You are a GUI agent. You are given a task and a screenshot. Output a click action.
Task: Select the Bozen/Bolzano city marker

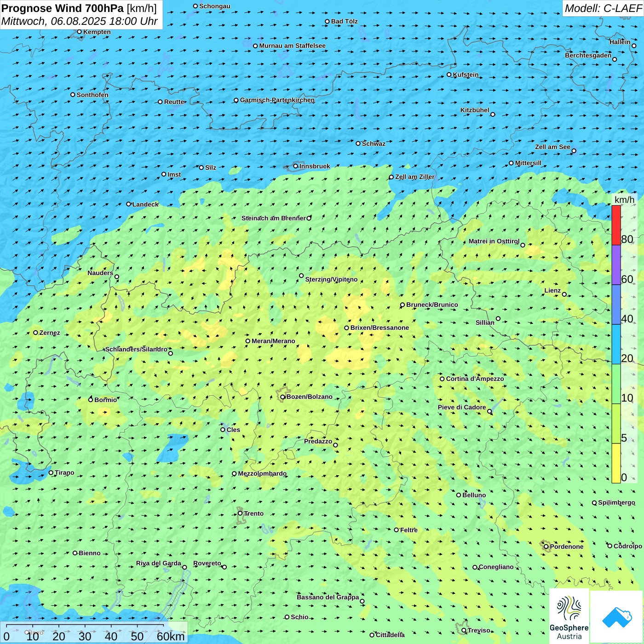click(283, 397)
